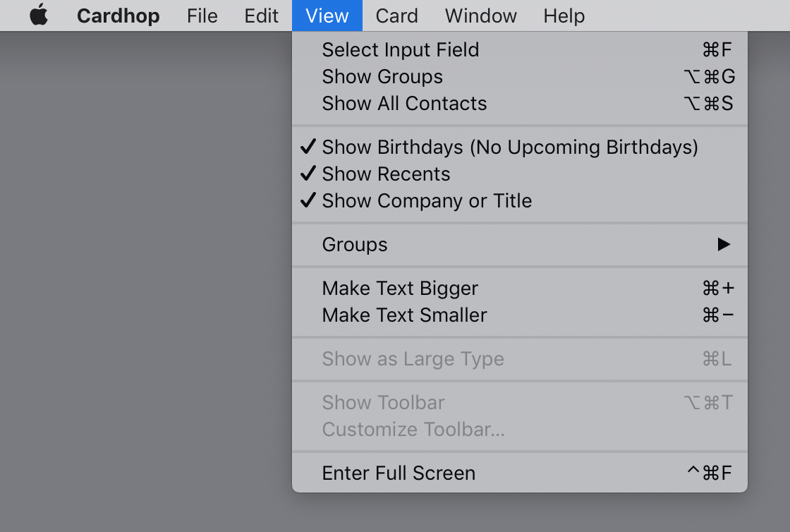This screenshot has height=532, width=790.
Task: Open the Cardhop application menu
Action: pos(118,16)
